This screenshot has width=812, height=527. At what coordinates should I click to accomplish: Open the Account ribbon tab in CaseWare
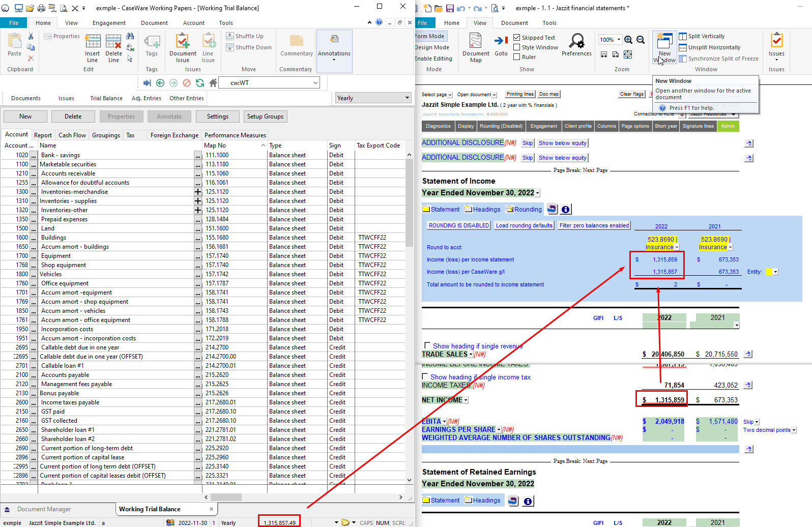click(194, 23)
